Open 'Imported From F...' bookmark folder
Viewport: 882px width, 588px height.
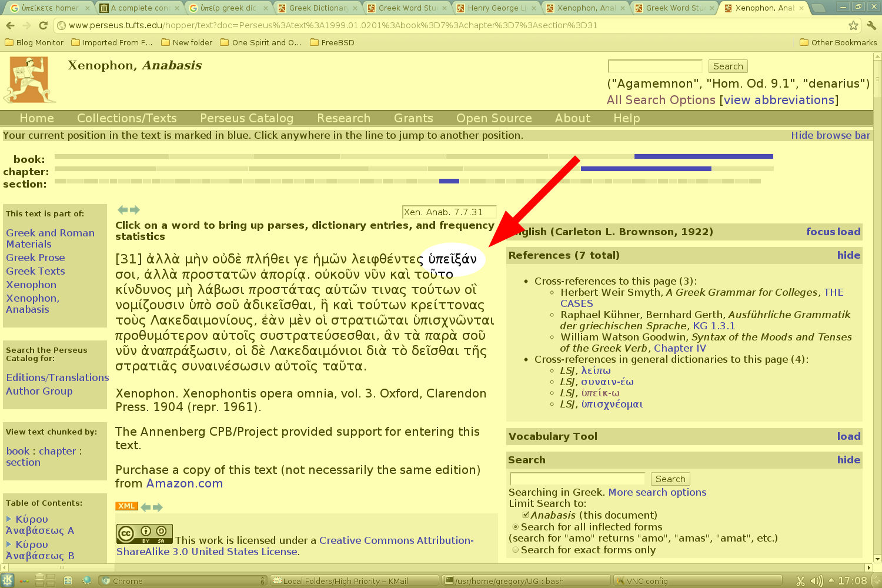click(112, 42)
